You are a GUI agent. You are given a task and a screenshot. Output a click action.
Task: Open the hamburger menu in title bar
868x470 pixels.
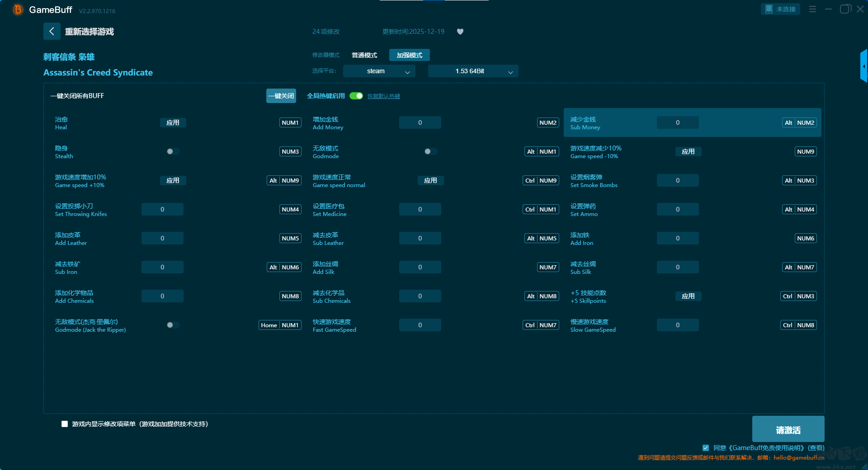pos(812,9)
